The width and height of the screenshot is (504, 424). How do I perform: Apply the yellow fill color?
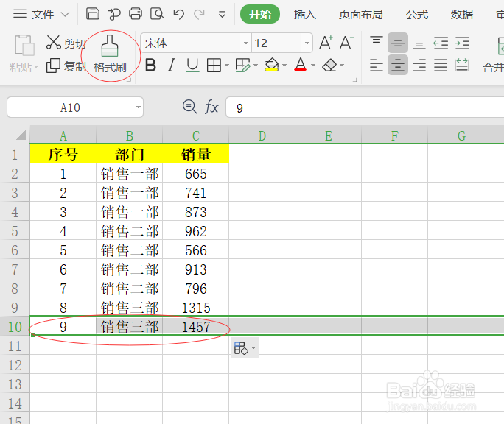[272, 66]
